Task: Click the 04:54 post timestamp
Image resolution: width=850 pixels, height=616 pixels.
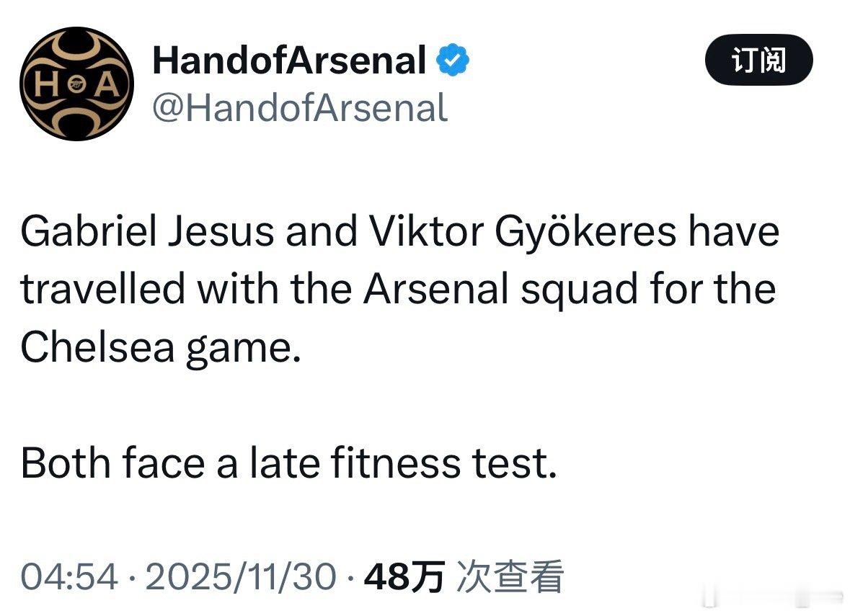Action: (68, 576)
